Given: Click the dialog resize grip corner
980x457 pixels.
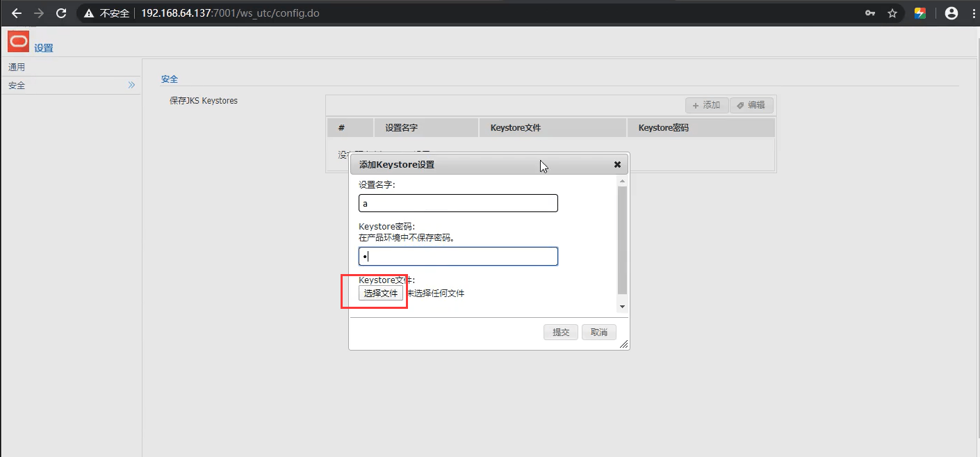Looking at the screenshot, I should click(x=623, y=344).
